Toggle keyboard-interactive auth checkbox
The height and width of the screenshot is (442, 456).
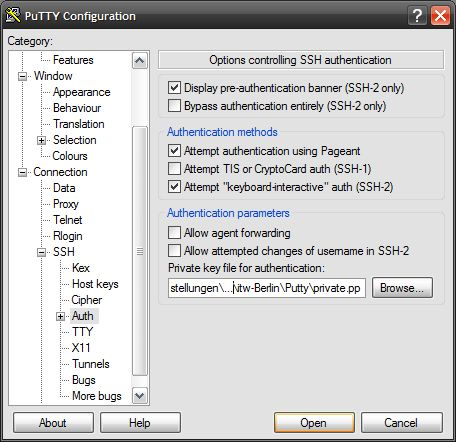click(x=174, y=187)
